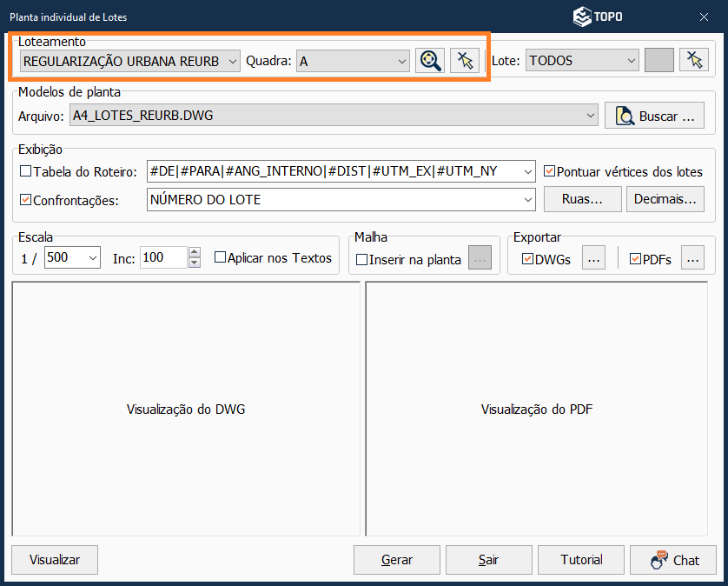
Task: Click the pick-on-screen cursor icon beside Quadra
Action: click(x=465, y=60)
